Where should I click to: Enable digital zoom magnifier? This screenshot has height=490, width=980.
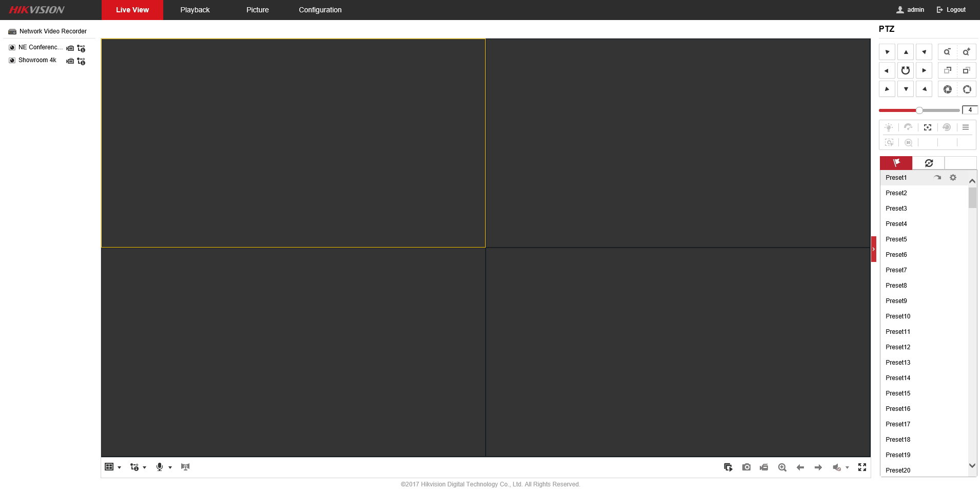(x=782, y=467)
